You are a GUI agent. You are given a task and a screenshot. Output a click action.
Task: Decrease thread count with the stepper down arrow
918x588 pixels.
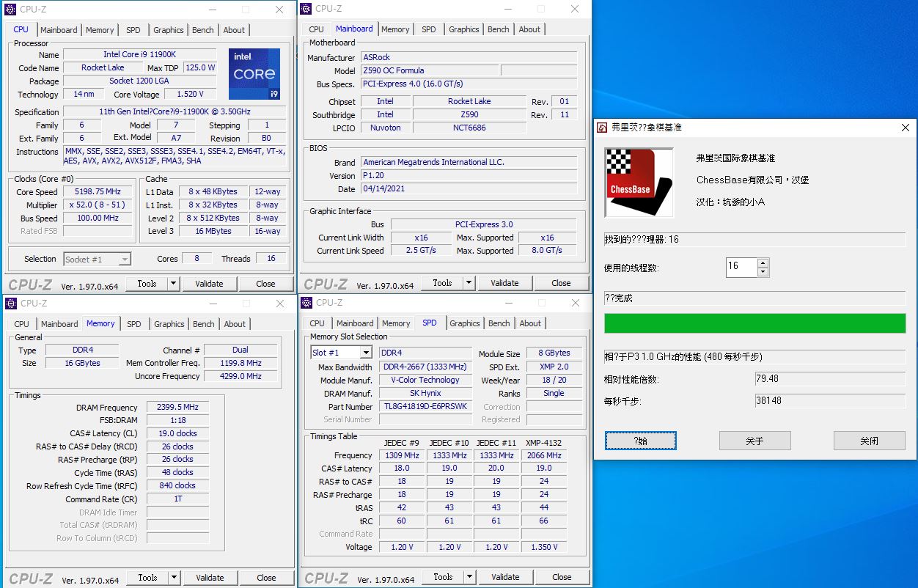tap(763, 272)
